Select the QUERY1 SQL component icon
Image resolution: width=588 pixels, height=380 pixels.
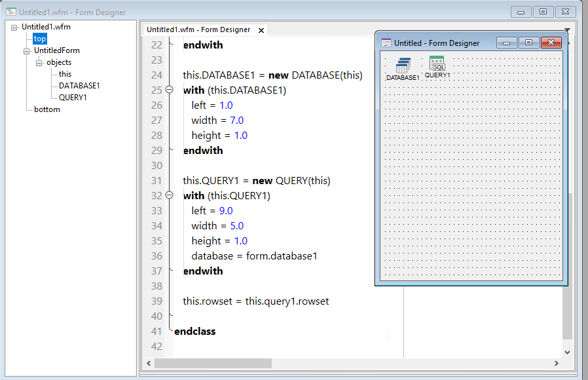(x=437, y=64)
